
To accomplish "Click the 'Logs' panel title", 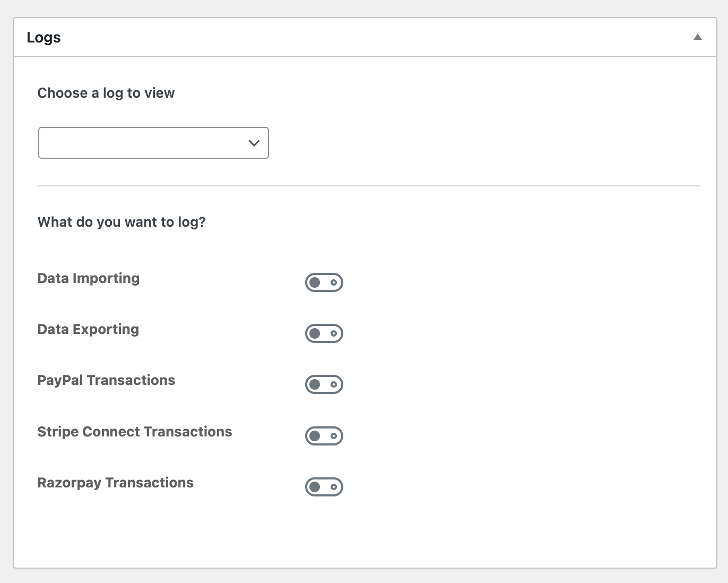I will pos(44,38).
